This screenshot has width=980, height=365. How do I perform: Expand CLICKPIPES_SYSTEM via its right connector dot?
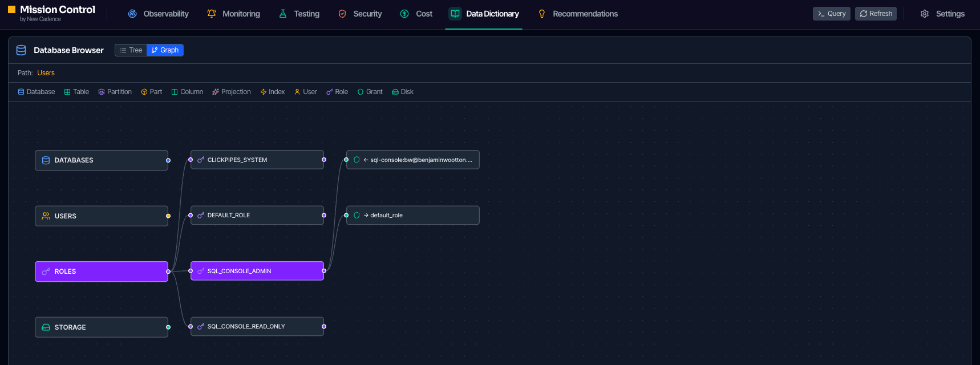[x=324, y=160]
